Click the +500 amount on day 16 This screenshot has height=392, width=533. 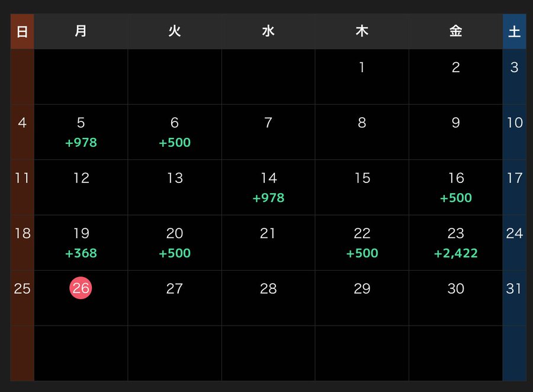[455, 198]
